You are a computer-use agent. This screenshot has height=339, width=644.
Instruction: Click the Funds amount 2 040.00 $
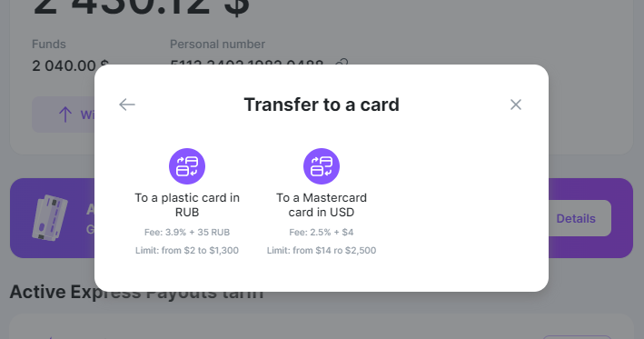pyautogui.click(x=70, y=65)
